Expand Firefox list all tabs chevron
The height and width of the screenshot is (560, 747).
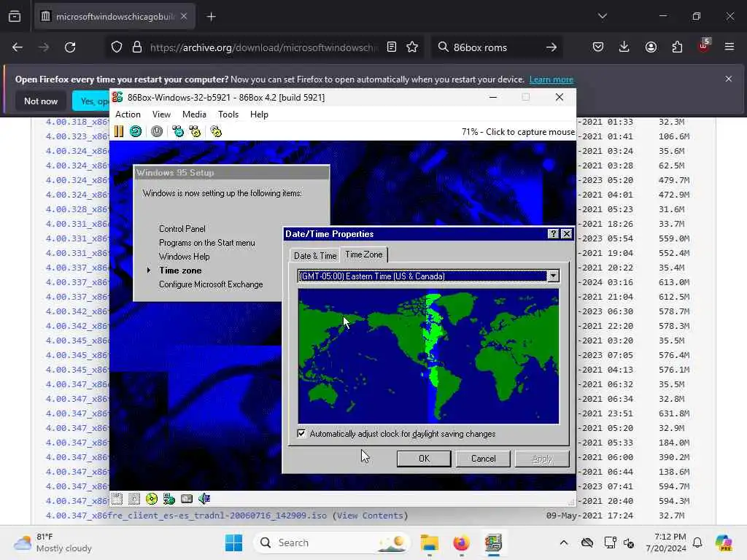(x=602, y=16)
